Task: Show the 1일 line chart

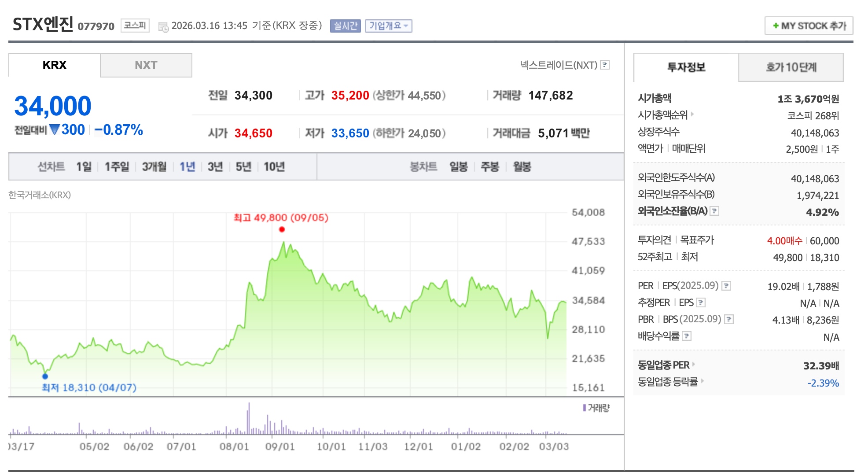Action: 84,166
